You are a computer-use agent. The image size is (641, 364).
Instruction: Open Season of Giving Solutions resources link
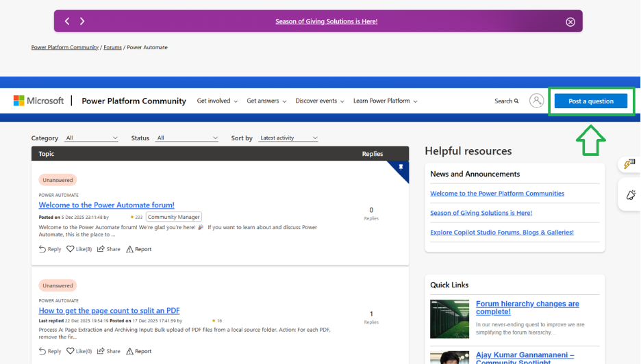(481, 213)
